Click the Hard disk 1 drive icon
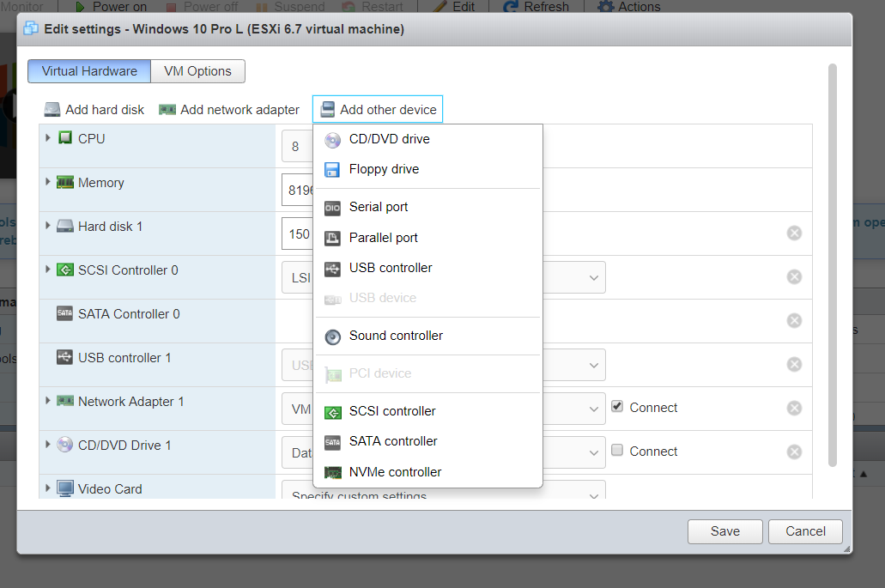Viewport: 885px width, 588px height. [x=65, y=226]
